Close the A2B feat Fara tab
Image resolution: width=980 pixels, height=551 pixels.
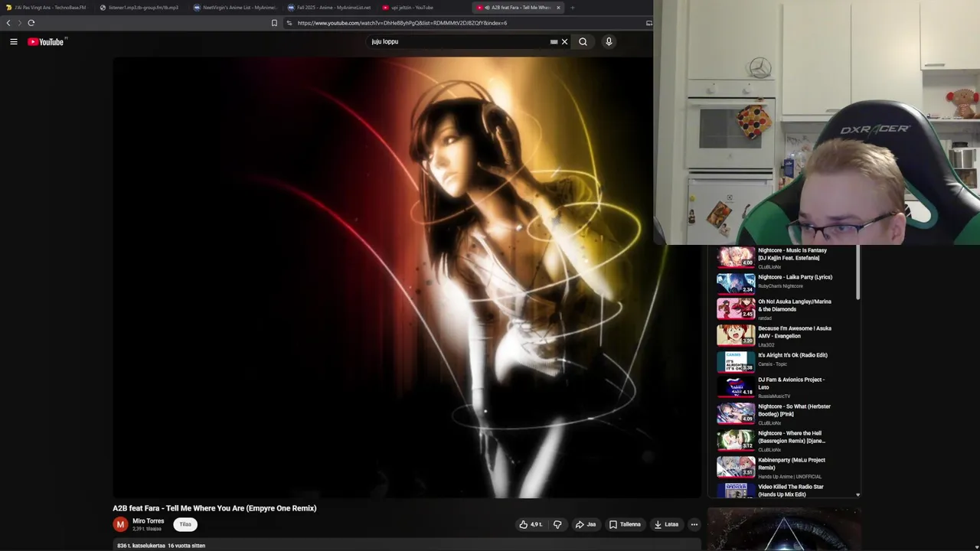pyautogui.click(x=558, y=8)
